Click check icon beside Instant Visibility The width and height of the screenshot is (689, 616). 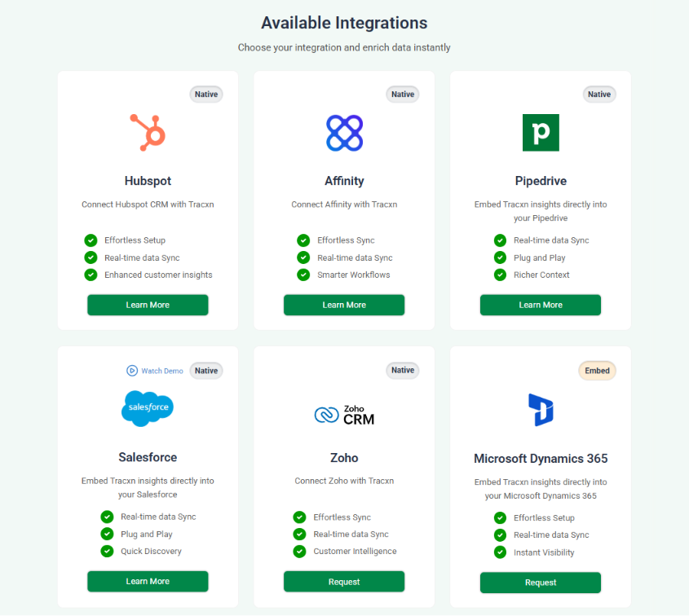coord(500,552)
